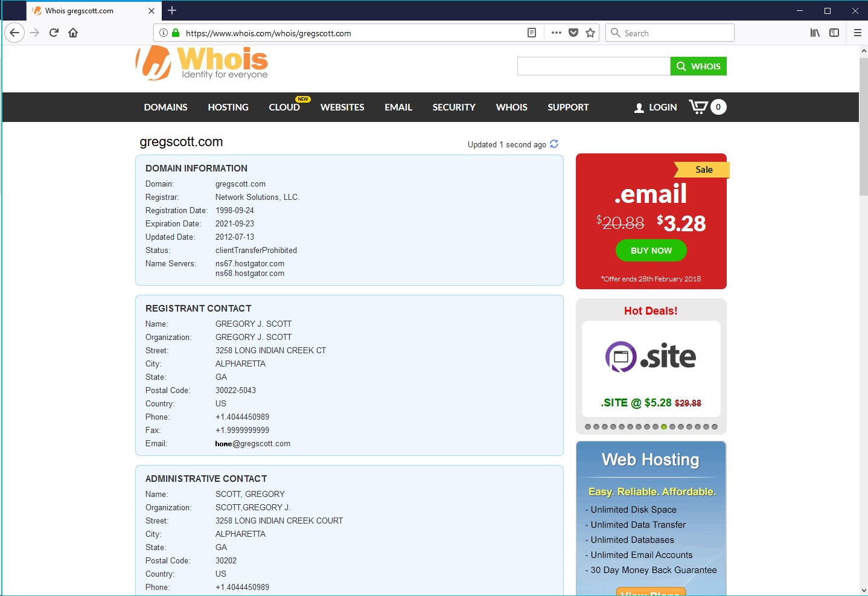Open the HOSTING menu
868x596 pixels.
tap(228, 107)
